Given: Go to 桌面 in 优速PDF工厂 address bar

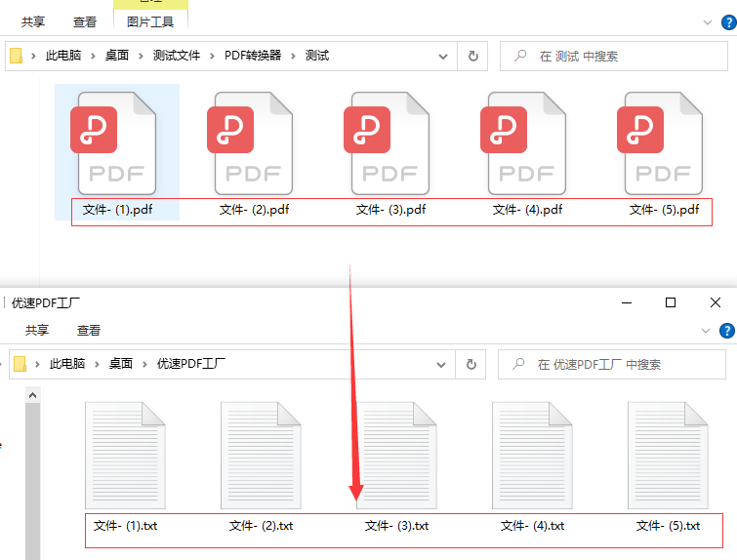Looking at the screenshot, I should (x=121, y=364).
